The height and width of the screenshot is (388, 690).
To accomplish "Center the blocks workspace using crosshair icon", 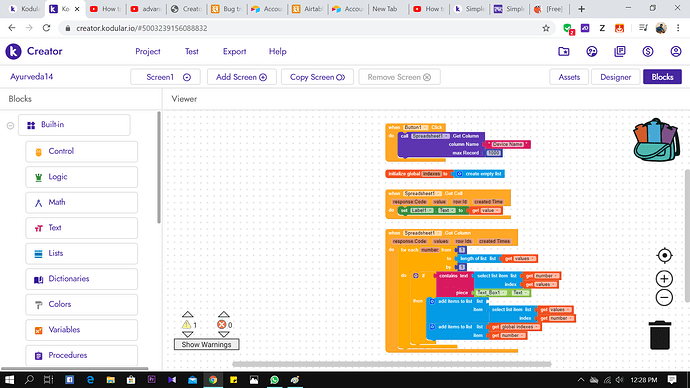I will click(664, 255).
